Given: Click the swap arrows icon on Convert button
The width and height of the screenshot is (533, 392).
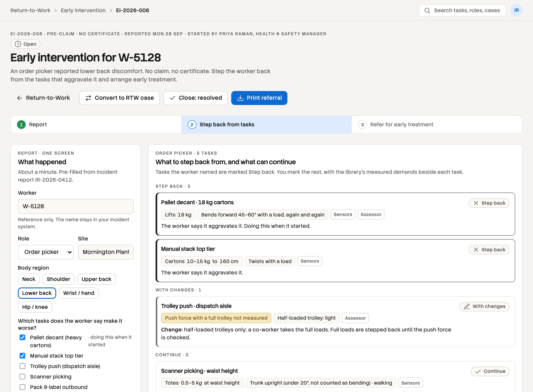Looking at the screenshot, I should (x=88, y=98).
